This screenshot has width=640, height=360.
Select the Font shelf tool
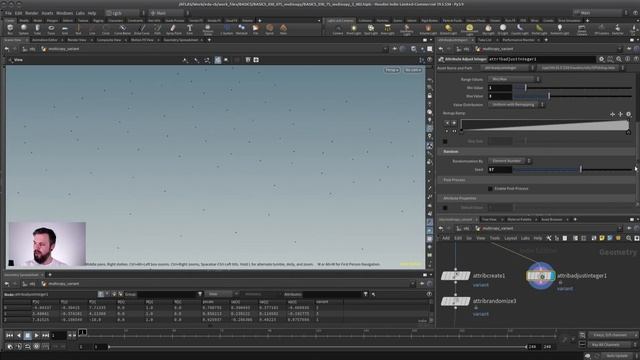[x=189, y=29]
